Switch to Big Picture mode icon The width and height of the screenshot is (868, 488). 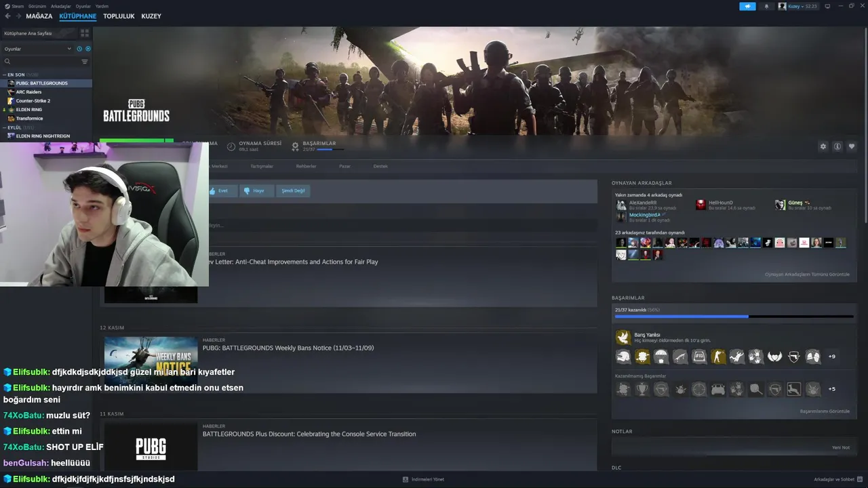click(827, 6)
